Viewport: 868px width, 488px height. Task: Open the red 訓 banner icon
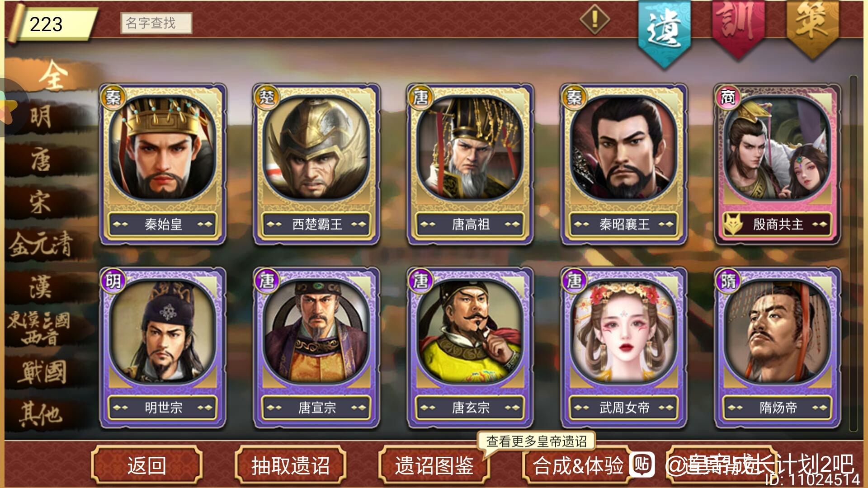pyautogui.click(x=738, y=27)
